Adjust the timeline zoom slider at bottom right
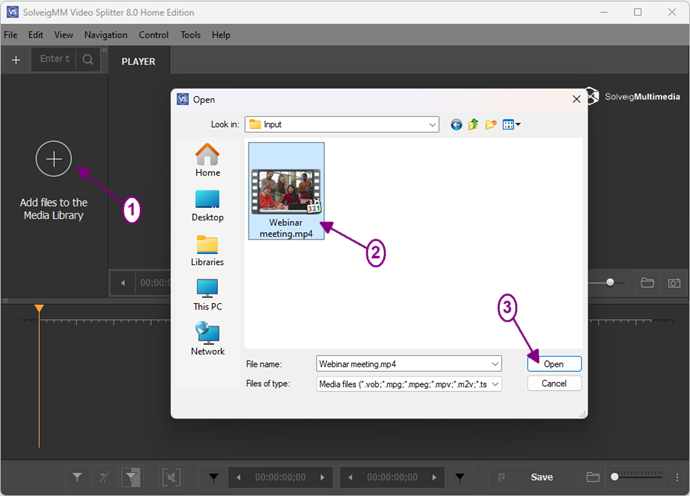Screen dimensions: 690x496 (x=615, y=477)
